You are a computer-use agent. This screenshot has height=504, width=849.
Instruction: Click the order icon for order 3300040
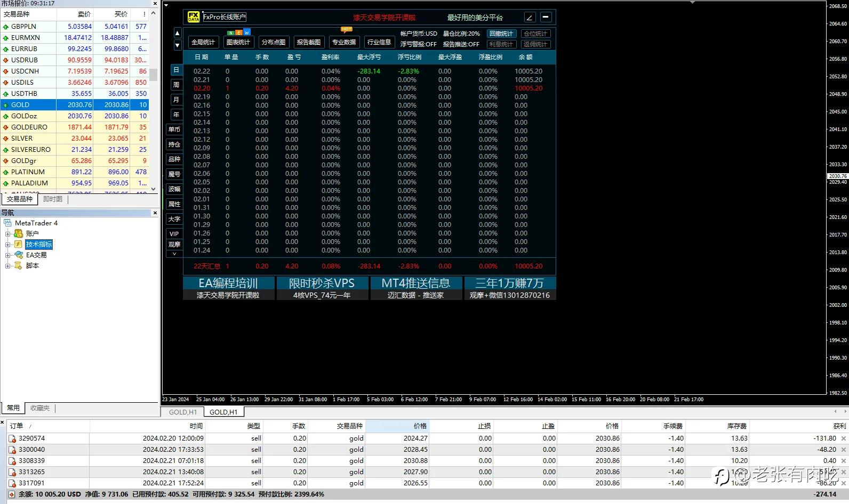(12, 450)
